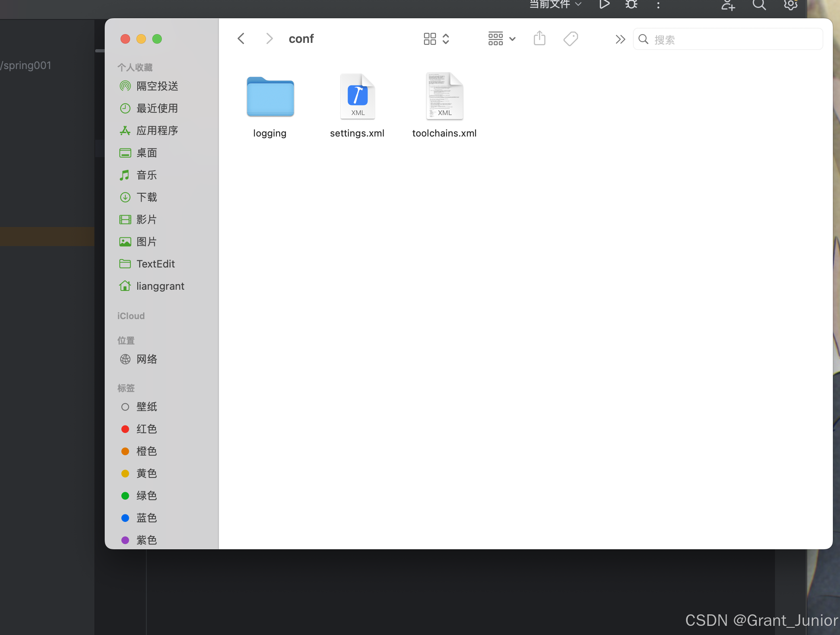Open 应用程序 Applications in sidebar
The width and height of the screenshot is (840, 635).
click(x=157, y=131)
